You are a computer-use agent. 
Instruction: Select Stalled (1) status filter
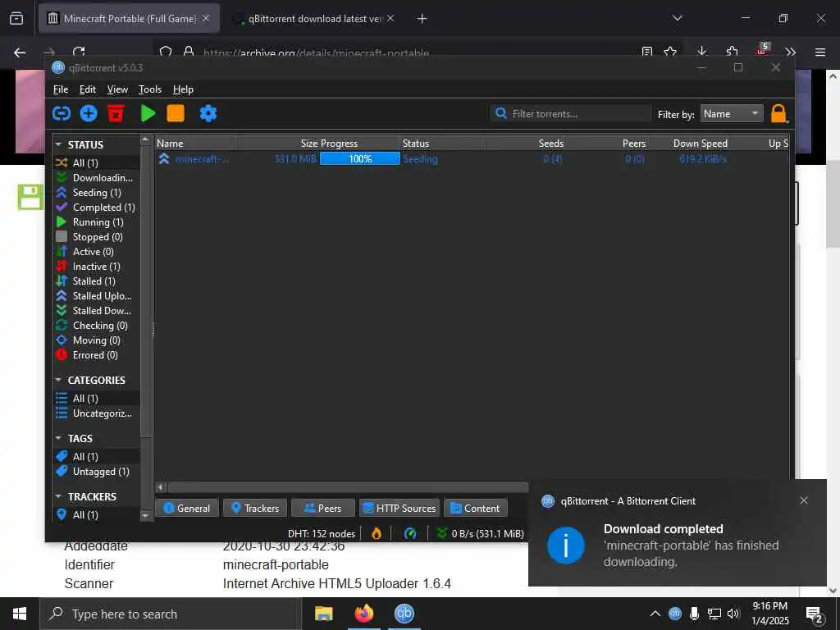tap(97, 281)
